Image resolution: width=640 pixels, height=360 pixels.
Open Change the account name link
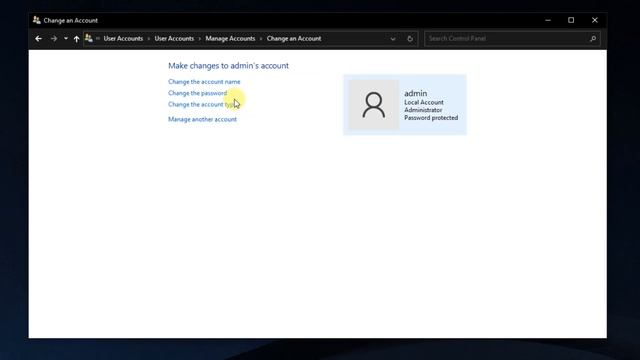(204, 82)
